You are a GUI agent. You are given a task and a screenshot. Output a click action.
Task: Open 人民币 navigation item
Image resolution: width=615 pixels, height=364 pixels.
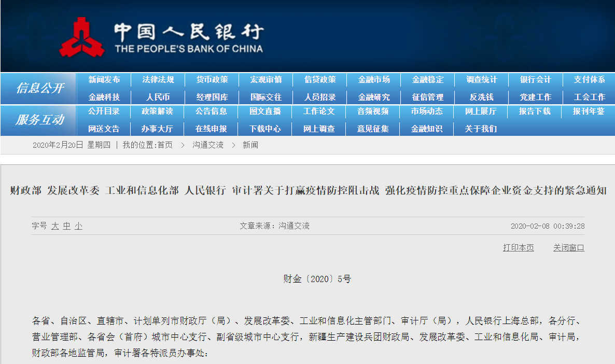pos(158,97)
